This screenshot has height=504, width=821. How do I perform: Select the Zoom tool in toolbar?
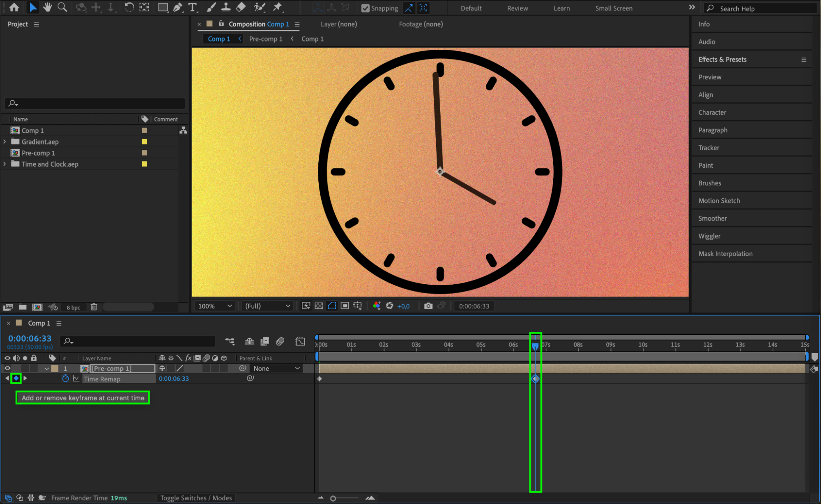coord(62,7)
